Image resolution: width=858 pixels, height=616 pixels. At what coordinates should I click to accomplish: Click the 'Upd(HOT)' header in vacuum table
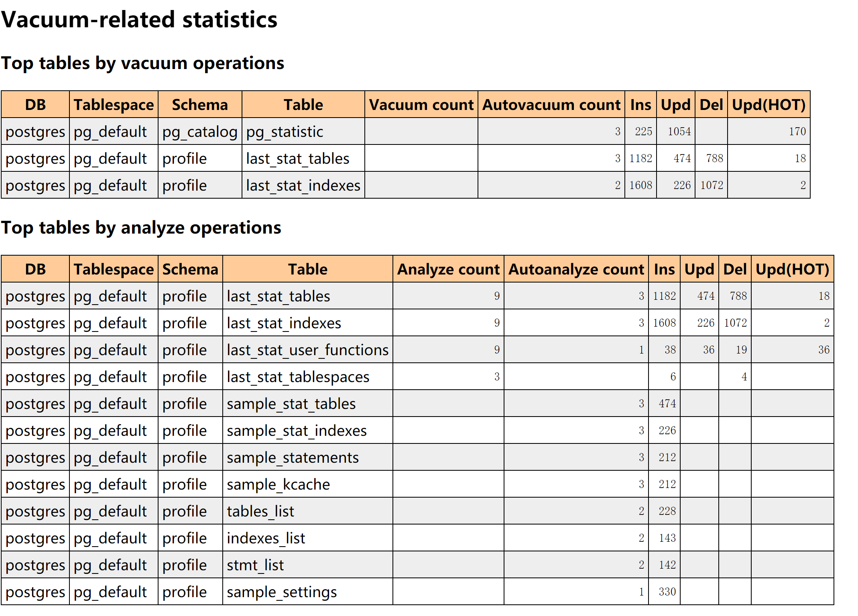click(769, 104)
